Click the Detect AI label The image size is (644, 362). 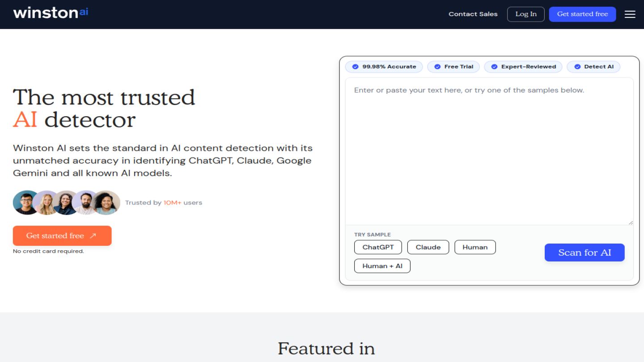[x=599, y=67]
